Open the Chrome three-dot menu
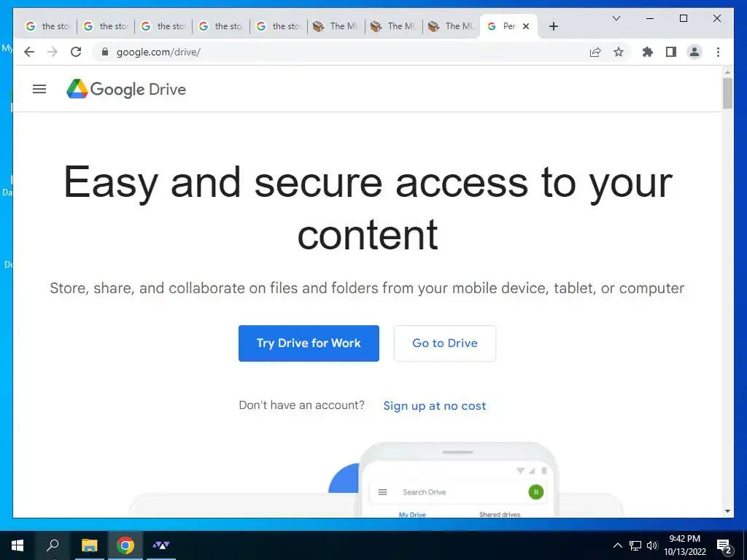 pyautogui.click(x=718, y=52)
